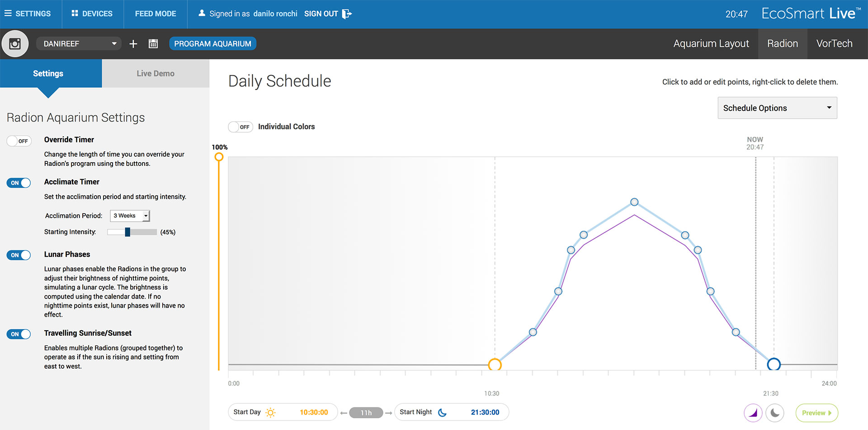Open the Aquarium Layout tab
868x430 pixels.
coord(711,44)
